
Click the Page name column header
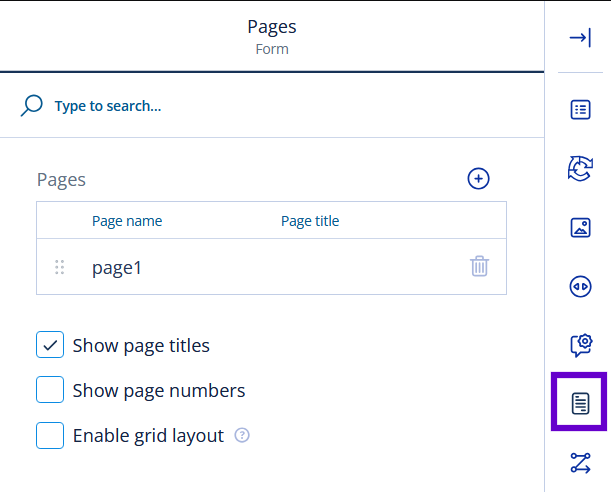pyautogui.click(x=127, y=221)
